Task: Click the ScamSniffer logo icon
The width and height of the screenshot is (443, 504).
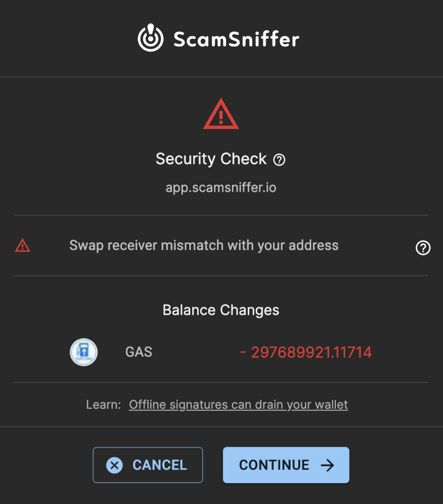Action: tap(150, 38)
